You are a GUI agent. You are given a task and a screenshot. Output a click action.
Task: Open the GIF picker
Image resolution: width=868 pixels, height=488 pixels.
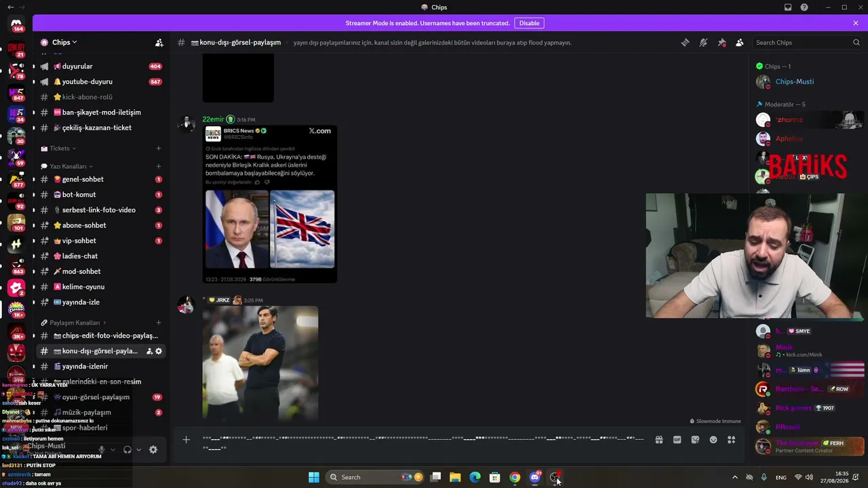677,440
